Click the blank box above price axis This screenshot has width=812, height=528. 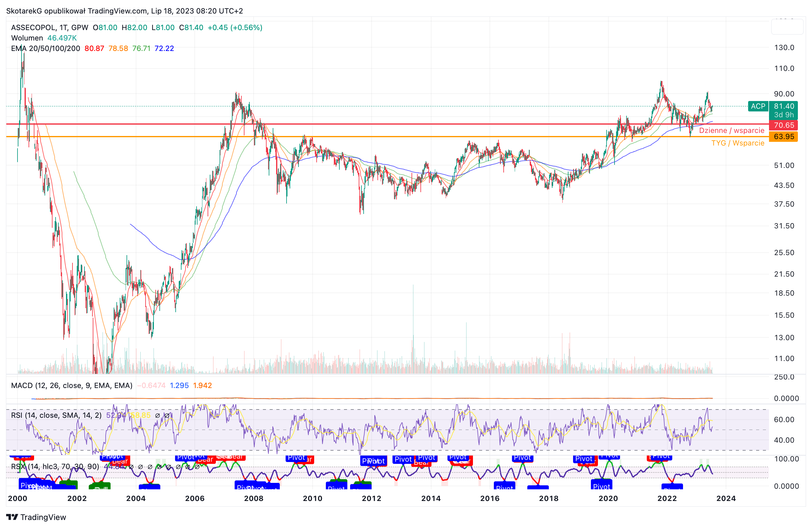[787, 27]
